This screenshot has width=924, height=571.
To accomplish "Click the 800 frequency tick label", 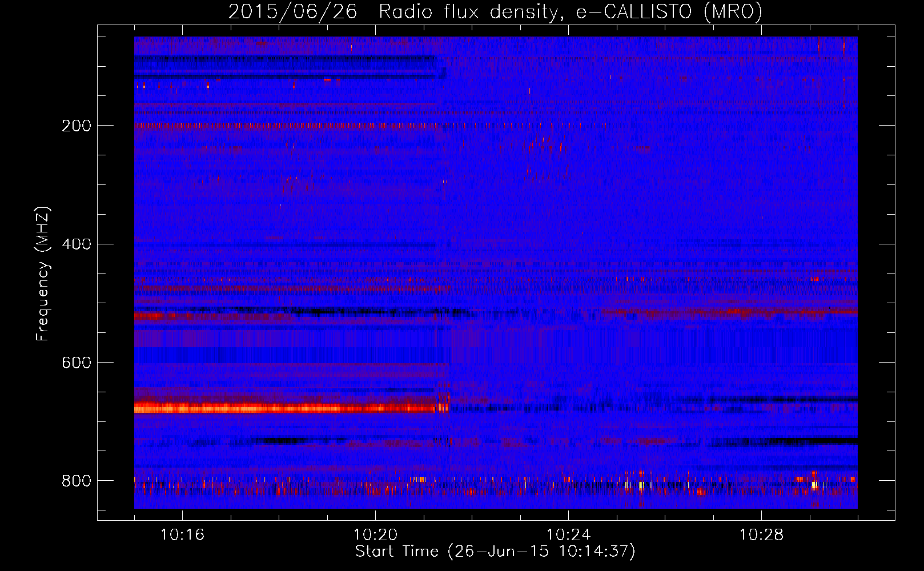I will click(x=77, y=481).
